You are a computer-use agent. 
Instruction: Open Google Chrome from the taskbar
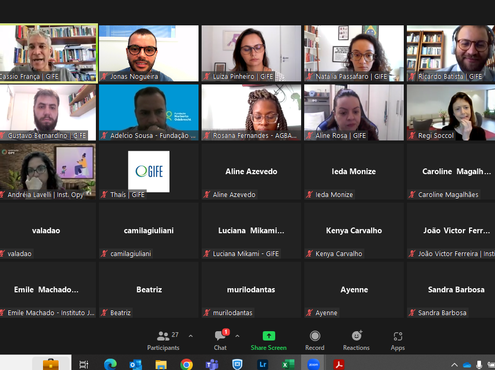click(186, 364)
